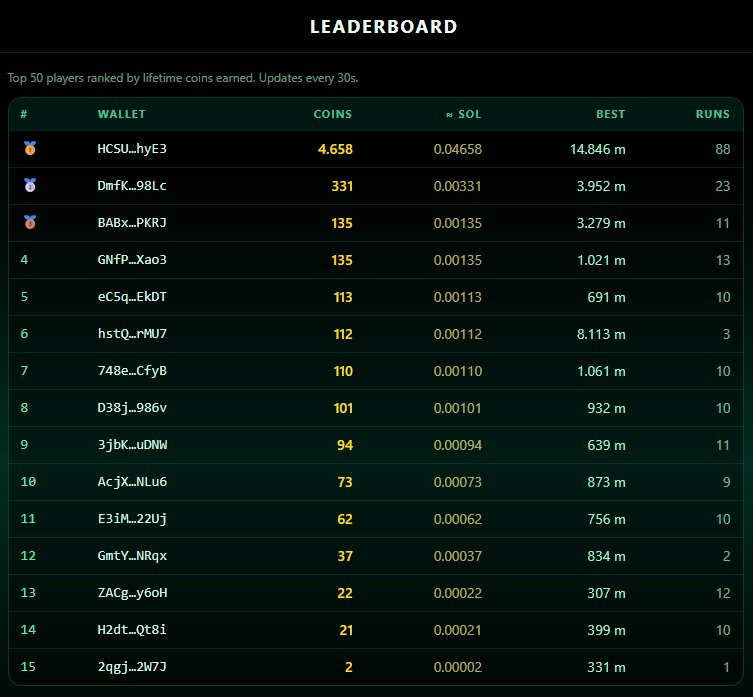Click wallet 2qgj…2W7J
Image resolution: width=753 pixels, height=697 pixels.
[132, 667]
